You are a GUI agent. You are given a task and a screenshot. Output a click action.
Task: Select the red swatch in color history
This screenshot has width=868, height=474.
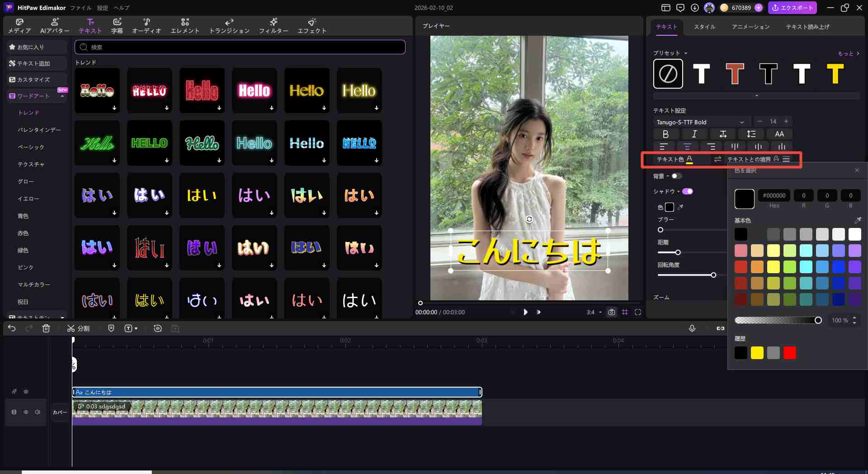click(789, 353)
